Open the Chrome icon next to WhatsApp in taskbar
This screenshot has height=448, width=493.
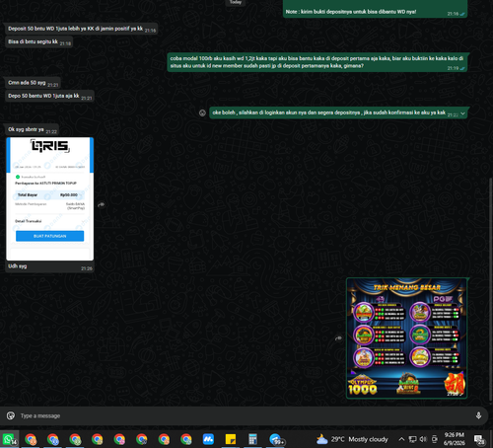(x=31, y=439)
